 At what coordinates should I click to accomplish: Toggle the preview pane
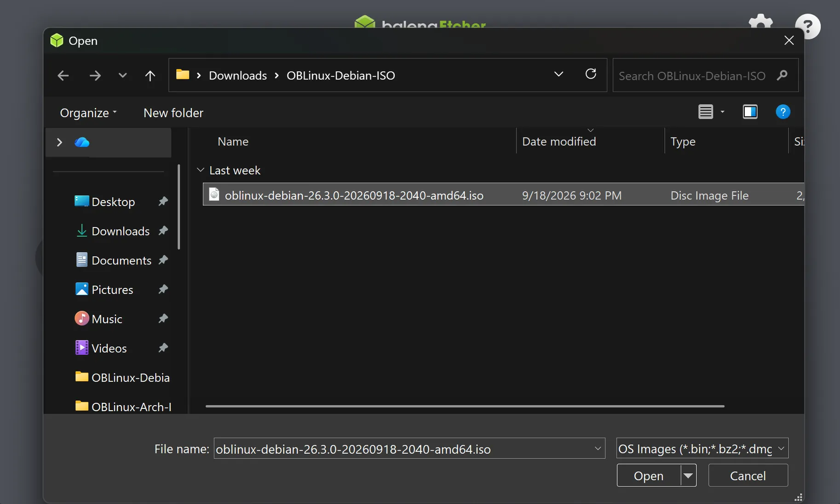click(750, 112)
